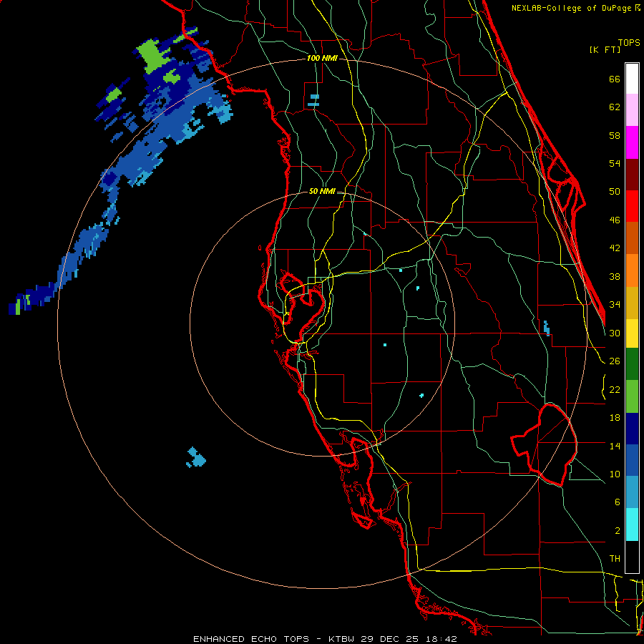Click the NEXLAB-College of DuPage label
Viewport: 644px width, 644px height.
coord(576,8)
